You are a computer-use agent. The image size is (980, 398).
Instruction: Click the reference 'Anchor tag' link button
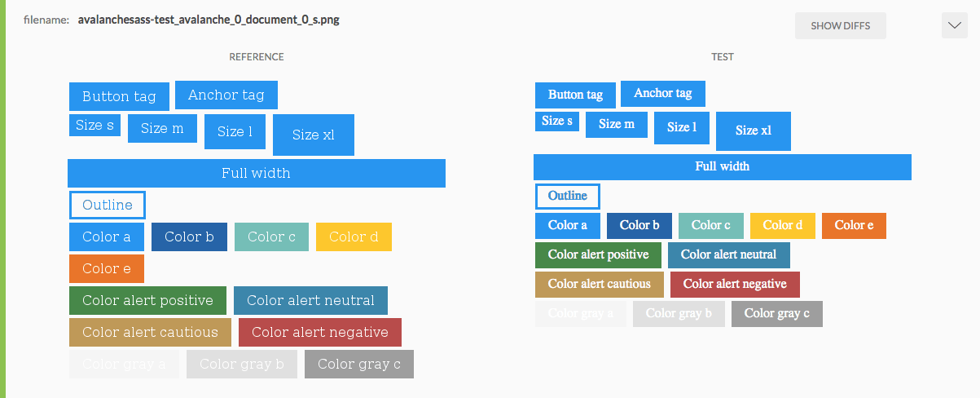(x=226, y=95)
